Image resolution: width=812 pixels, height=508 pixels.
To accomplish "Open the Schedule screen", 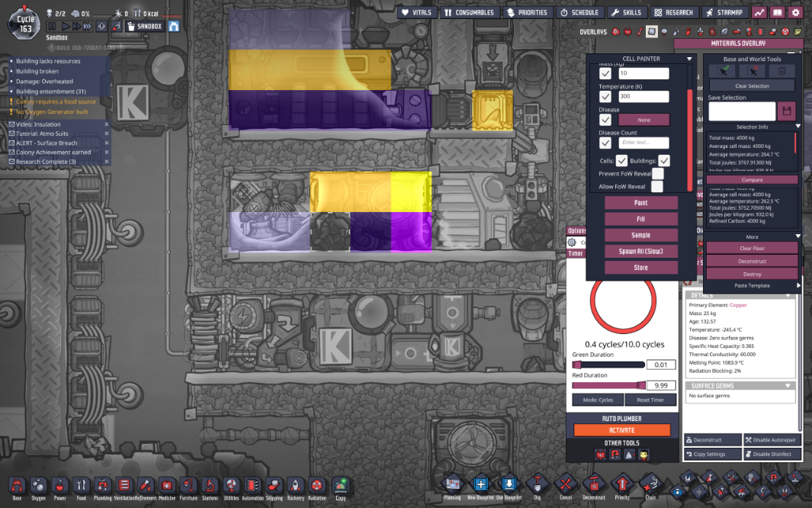I will 579,12.
